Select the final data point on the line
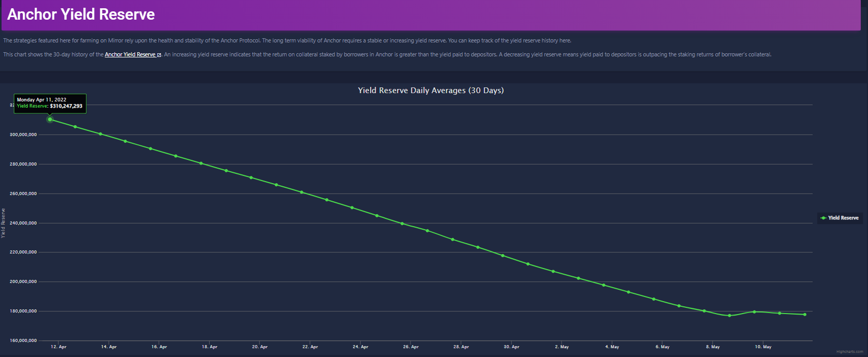 [x=804, y=315]
